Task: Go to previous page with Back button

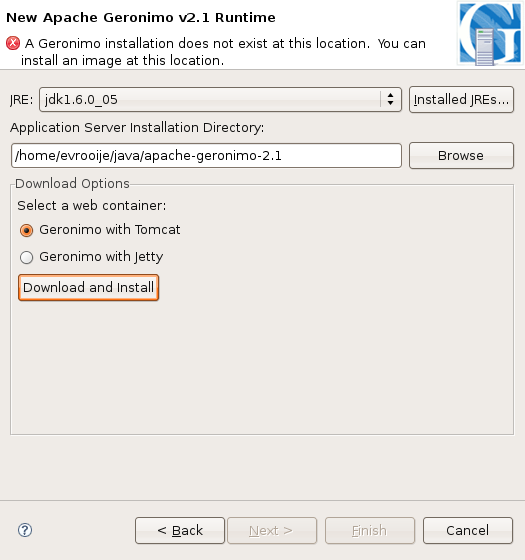Action: pos(180,531)
